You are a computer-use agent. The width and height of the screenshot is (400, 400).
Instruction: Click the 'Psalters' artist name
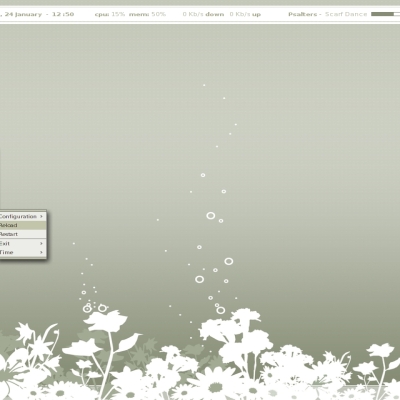303,14
